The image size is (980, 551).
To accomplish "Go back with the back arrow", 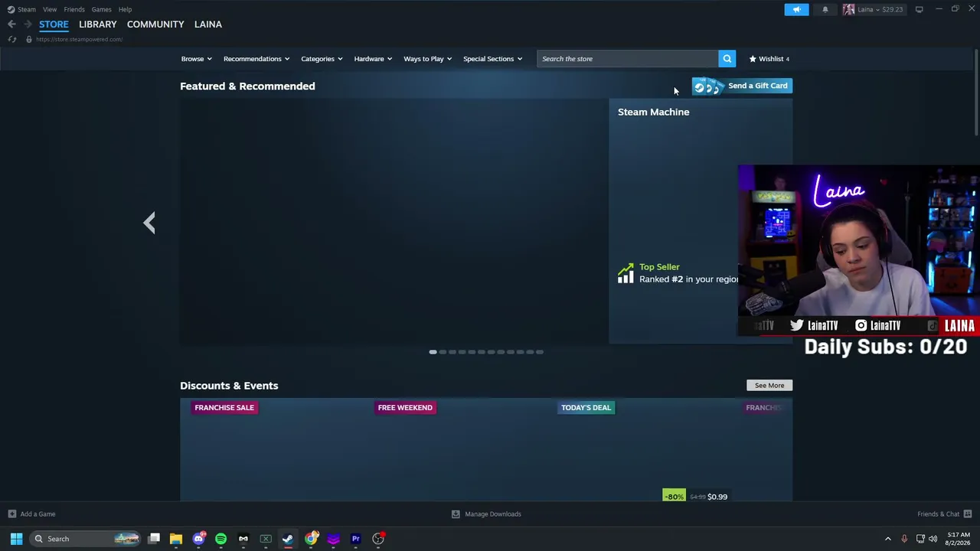I will click(x=11, y=24).
